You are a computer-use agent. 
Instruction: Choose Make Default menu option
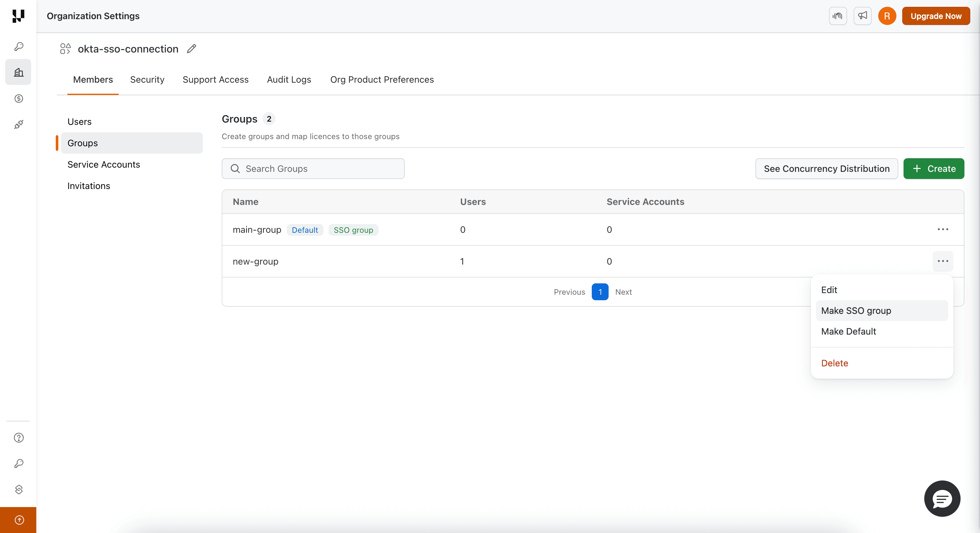tap(882, 332)
